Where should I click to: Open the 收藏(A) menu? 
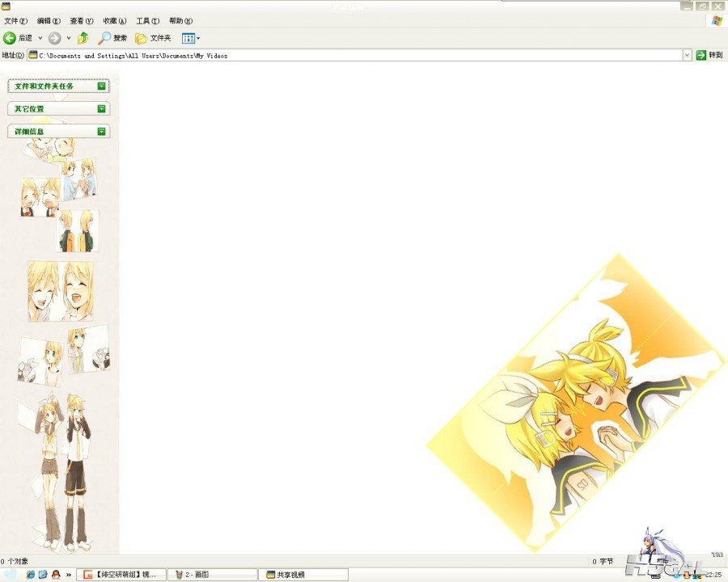[x=115, y=21]
